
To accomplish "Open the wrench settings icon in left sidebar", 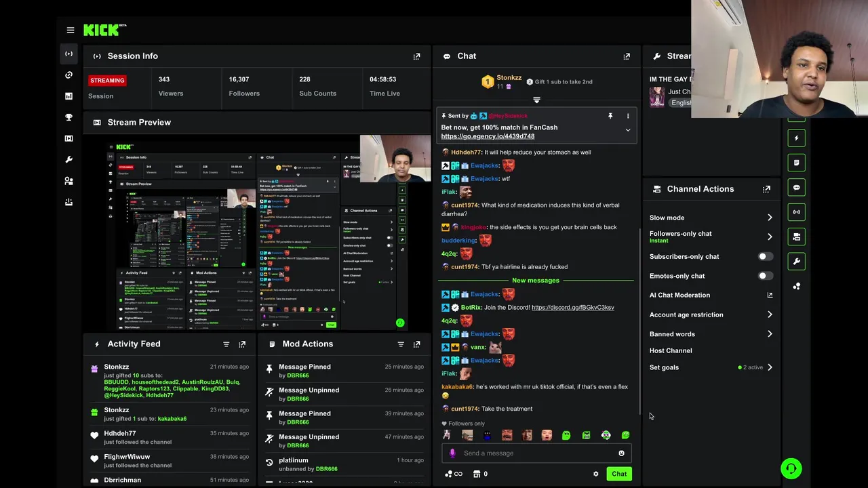I will [68, 159].
